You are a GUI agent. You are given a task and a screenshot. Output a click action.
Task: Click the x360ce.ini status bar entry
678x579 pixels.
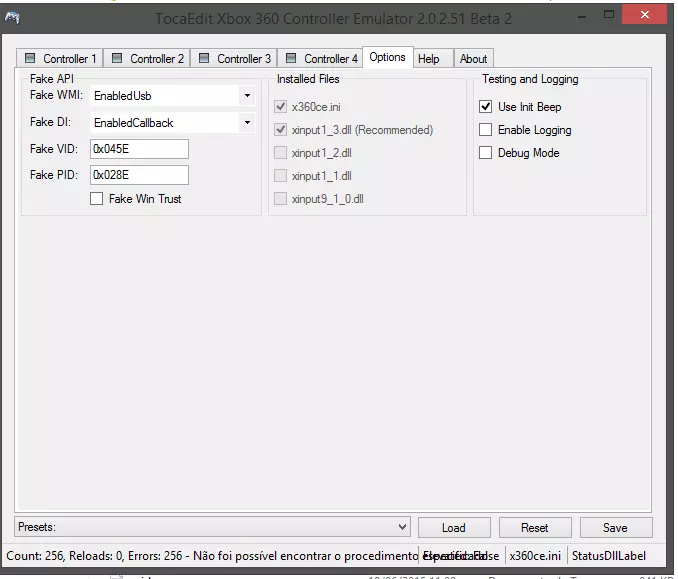tap(535, 556)
